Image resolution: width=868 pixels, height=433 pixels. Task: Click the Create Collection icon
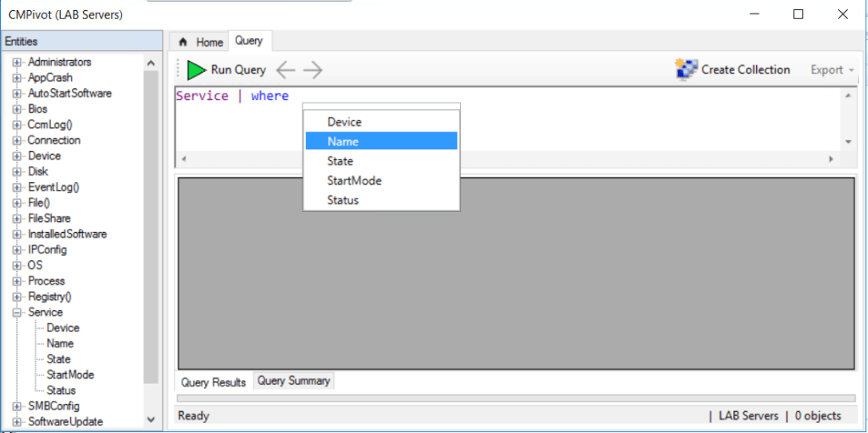[x=687, y=69]
